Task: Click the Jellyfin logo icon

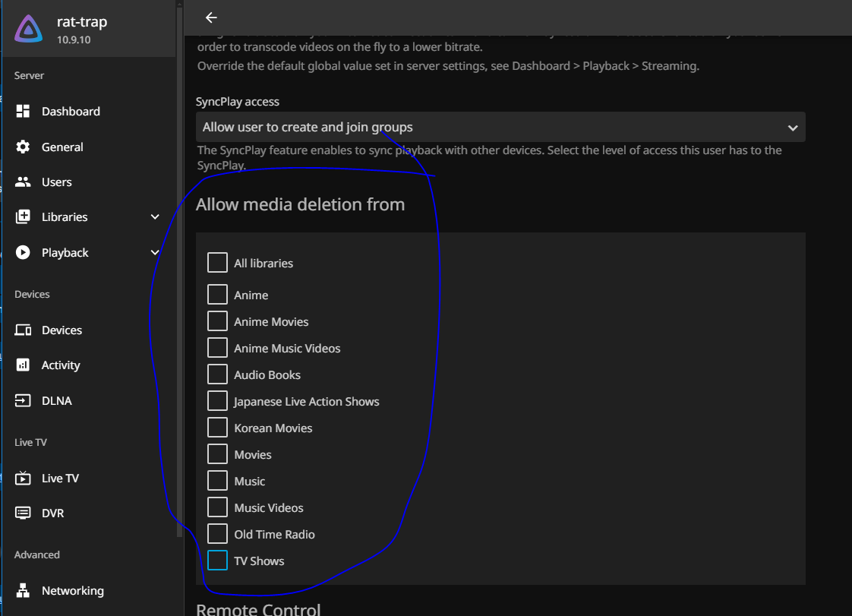Action: pos(29,30)
